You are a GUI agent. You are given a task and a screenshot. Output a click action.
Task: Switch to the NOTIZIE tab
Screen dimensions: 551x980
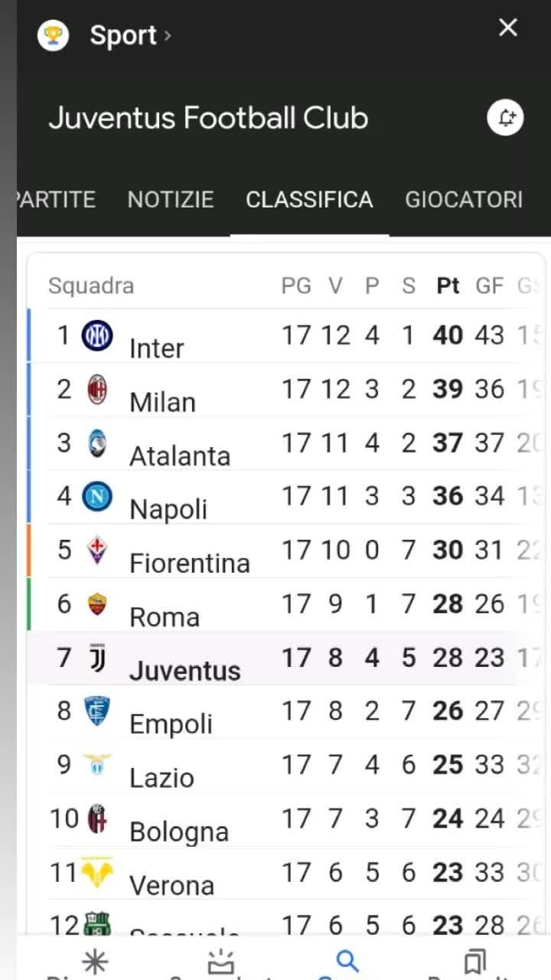click(x=171, y=200)
